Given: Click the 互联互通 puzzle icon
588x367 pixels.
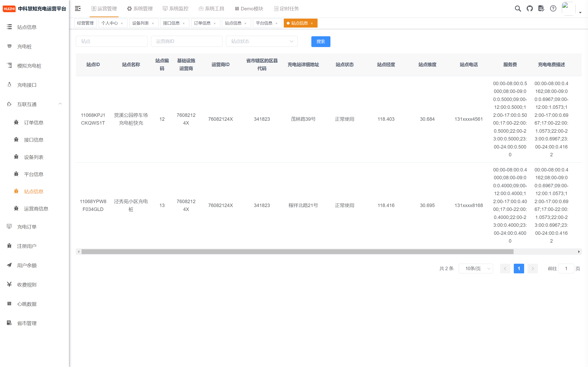Looking at the screenshot, I should coord(9,104).
